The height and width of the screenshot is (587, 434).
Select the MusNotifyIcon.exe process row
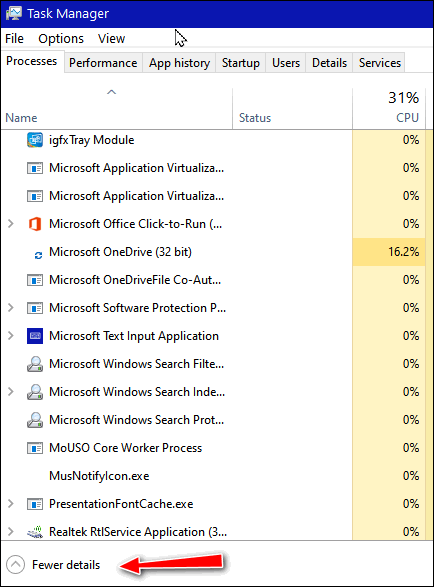click(213, 476)
